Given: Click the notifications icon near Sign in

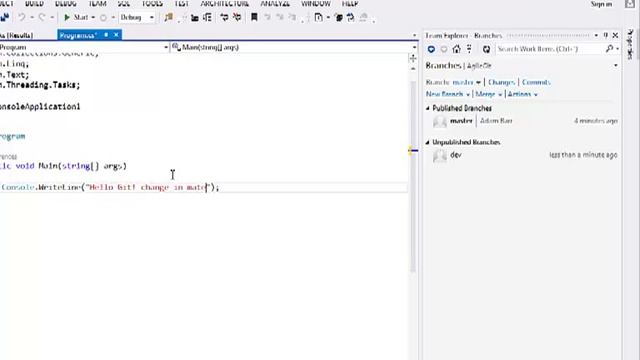Looking at the screenshot, I should point(629,4).
